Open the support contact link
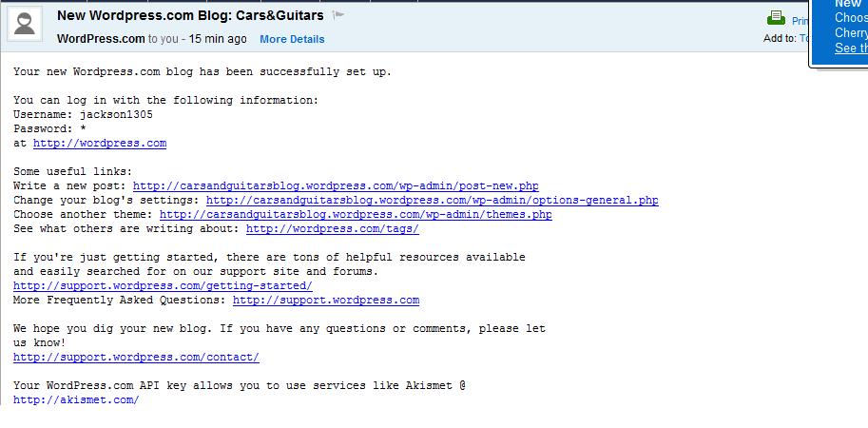Screen dimensions: 868x428 pyautogui.click(x=136, y=357)
